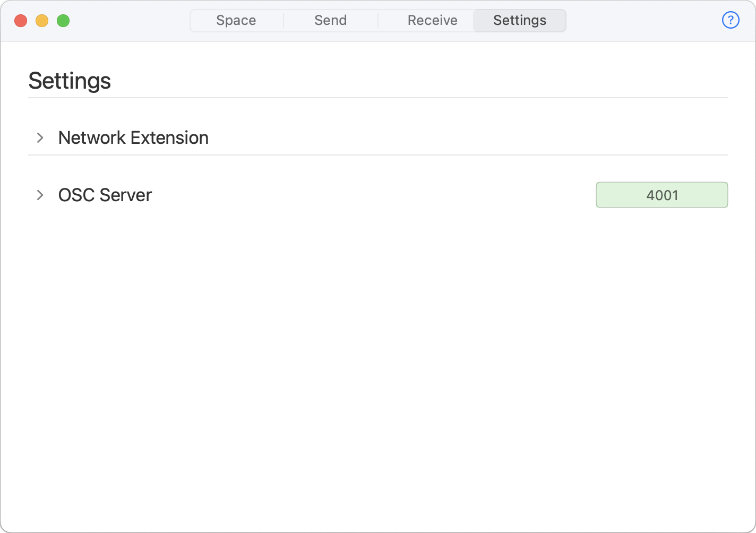The height and width of the screenshot is (533, 756).
Task: Click the Network Extension section title
Action: (133, 138)
